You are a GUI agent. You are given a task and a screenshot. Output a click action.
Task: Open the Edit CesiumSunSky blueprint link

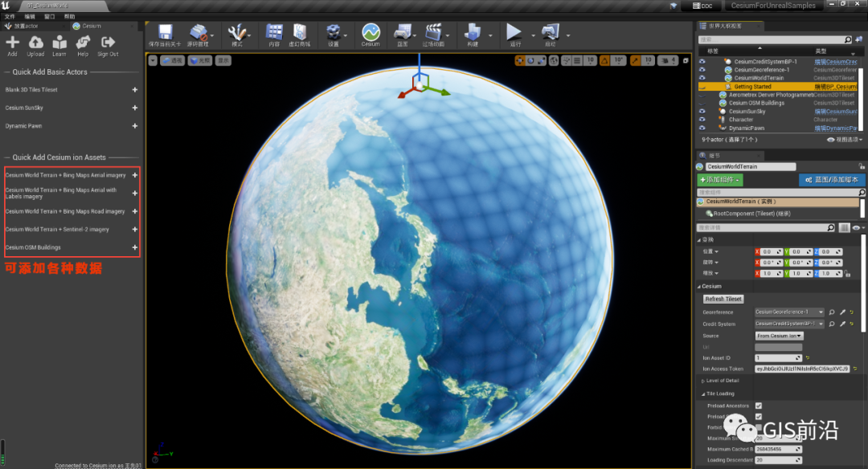coord(835,111)
